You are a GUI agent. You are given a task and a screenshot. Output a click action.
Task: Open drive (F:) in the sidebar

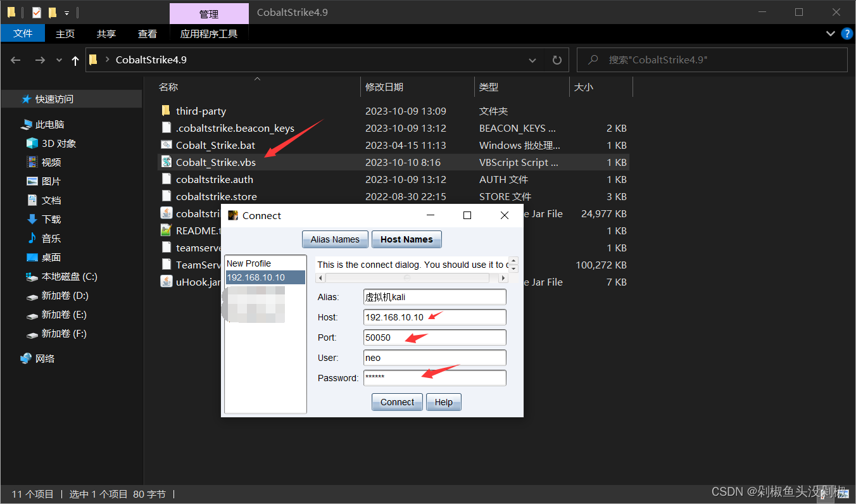pyautogui.click(x=56, y=334)
